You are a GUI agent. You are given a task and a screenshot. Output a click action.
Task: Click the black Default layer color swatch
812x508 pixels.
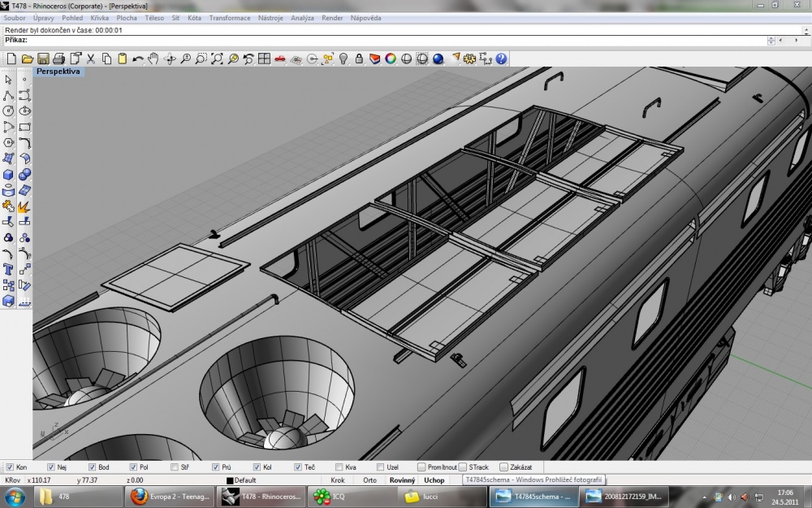point(230,480)
